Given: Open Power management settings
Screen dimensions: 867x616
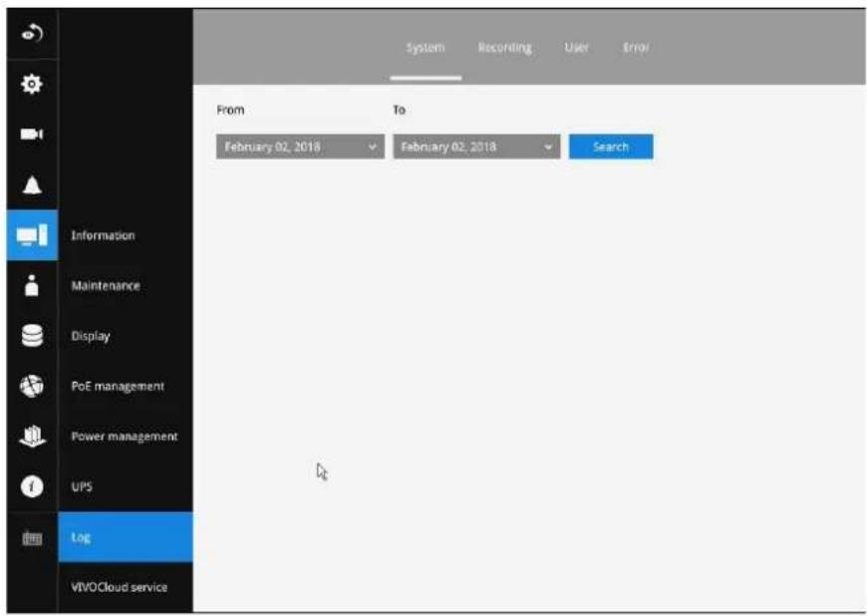Looking at the screenshot, I should click(x=125, y=437).
